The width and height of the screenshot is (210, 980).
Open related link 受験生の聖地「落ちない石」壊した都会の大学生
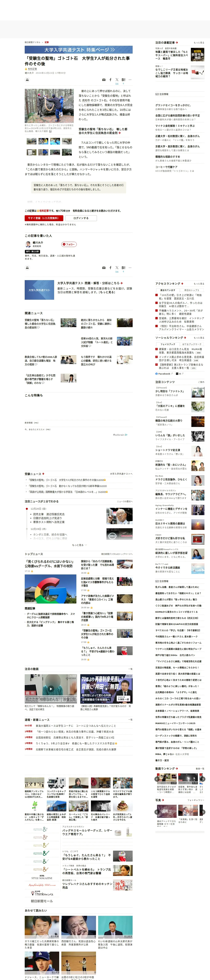pyautogui.click(x=40, y=323)
